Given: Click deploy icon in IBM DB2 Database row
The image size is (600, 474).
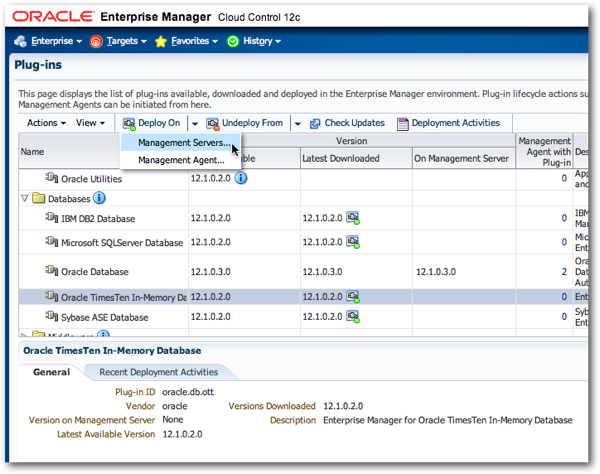Looking at the screenshot, I should coord(353,218).
